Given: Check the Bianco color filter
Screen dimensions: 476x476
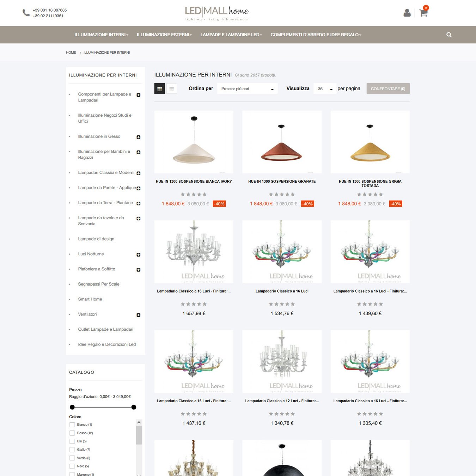Looking at the screenshot, I should point(72,425).
